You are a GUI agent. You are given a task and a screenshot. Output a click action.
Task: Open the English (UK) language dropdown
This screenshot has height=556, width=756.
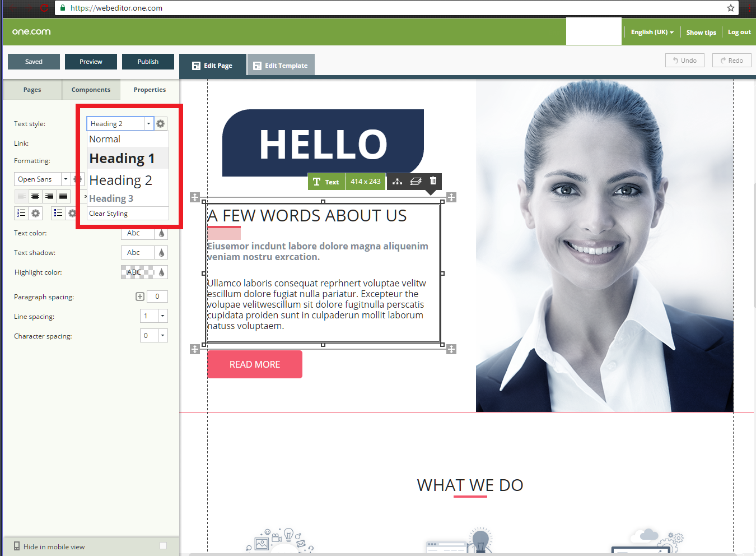click(x=652, y=32)
